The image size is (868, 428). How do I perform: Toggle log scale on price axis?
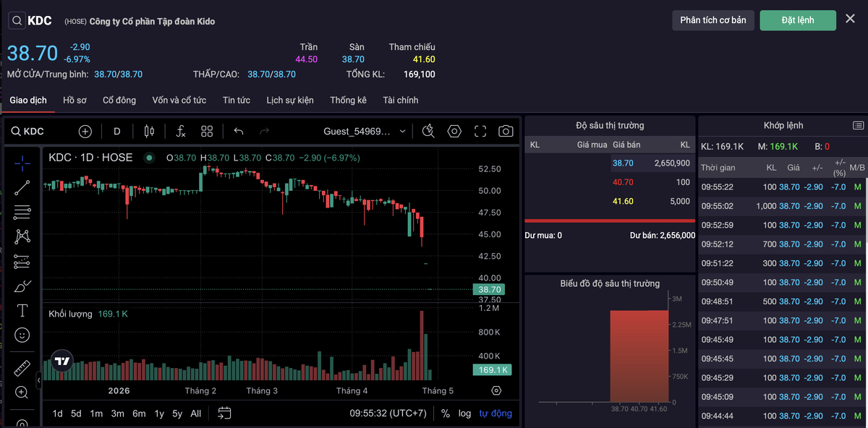(464, 414)
